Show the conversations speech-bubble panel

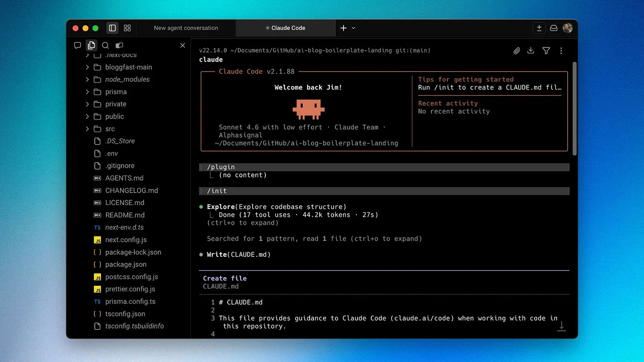(x=77, y=45)
